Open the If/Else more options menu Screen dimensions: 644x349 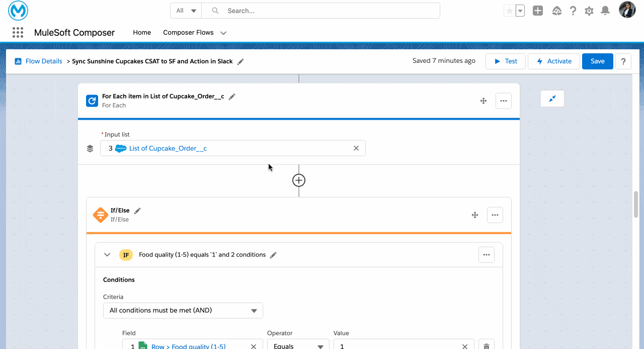[x=495, y=215]
